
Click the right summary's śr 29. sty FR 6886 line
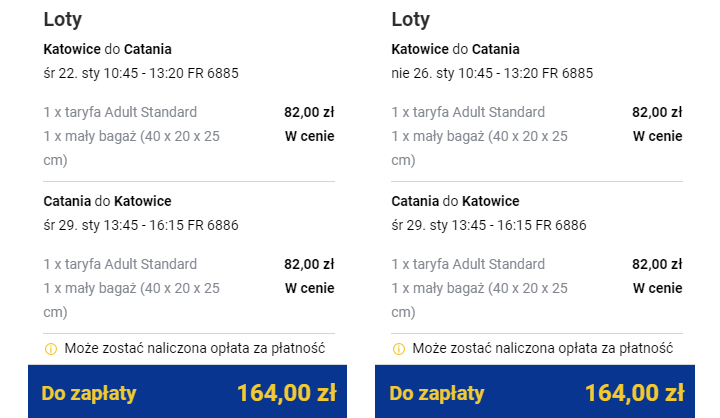[489, 225]
